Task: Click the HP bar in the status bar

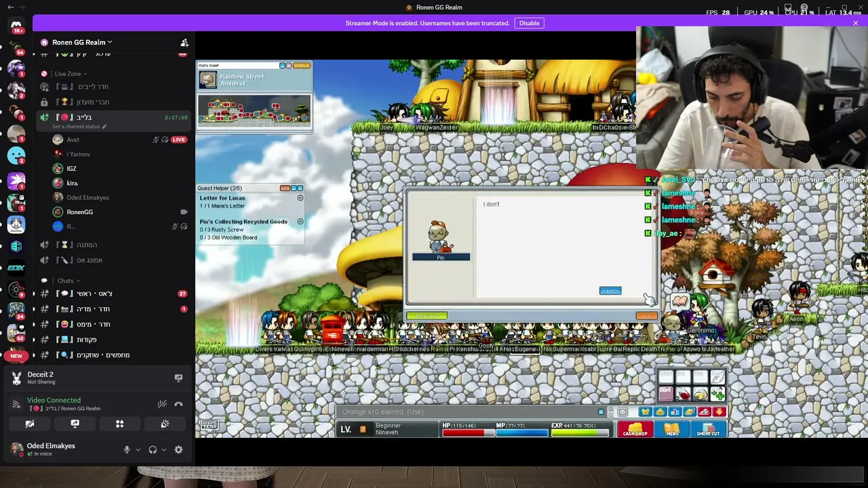Action: [x=467, y=432]
